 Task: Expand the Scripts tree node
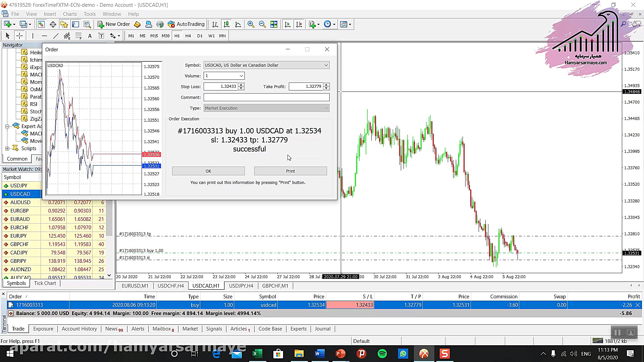tap(7, 148)
